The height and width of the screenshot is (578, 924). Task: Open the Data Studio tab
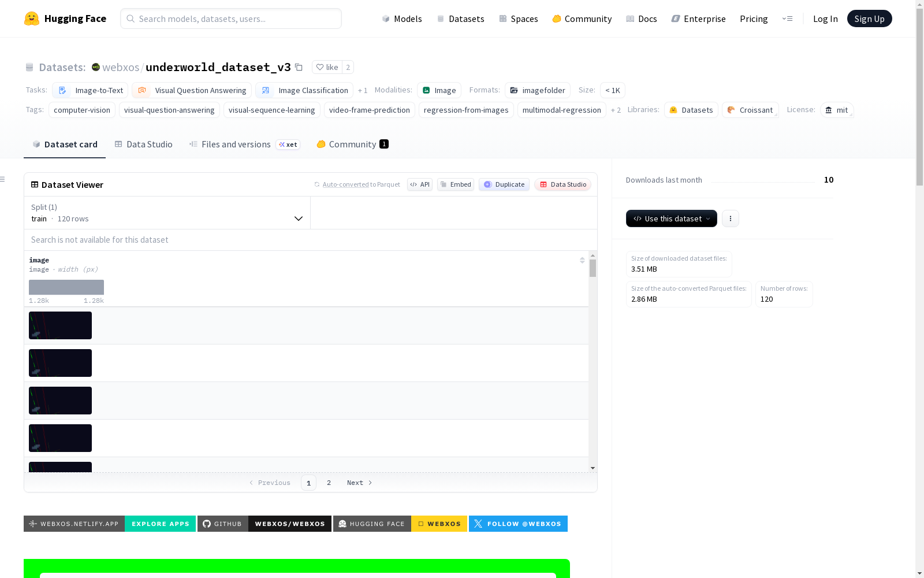click(144, 144)
